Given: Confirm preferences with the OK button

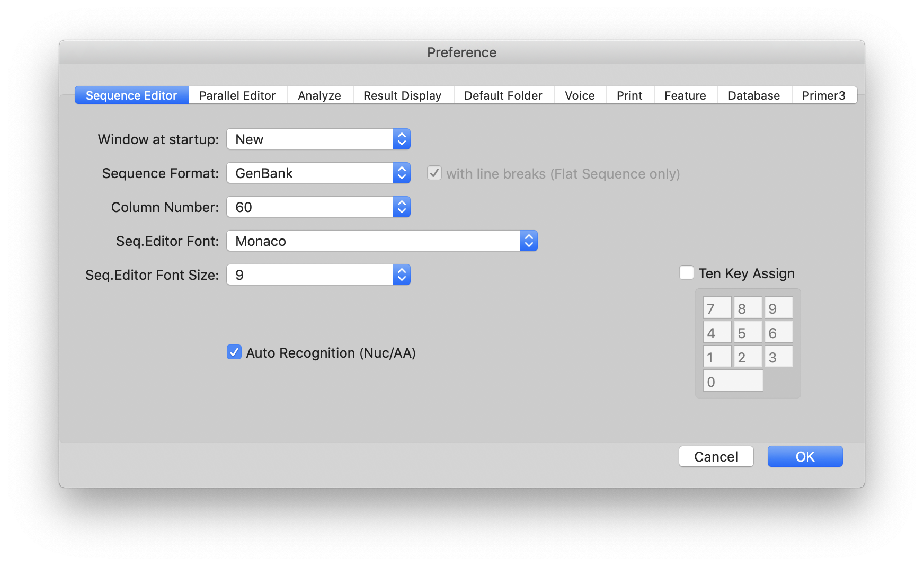Looking at the screenshot, I should click(x=805, y=456).
